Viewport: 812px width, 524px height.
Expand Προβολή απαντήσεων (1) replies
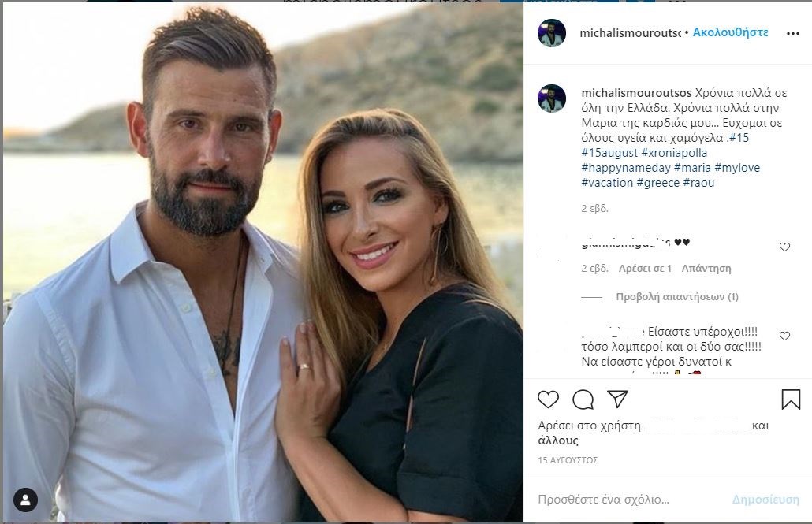tap(676, 297)
